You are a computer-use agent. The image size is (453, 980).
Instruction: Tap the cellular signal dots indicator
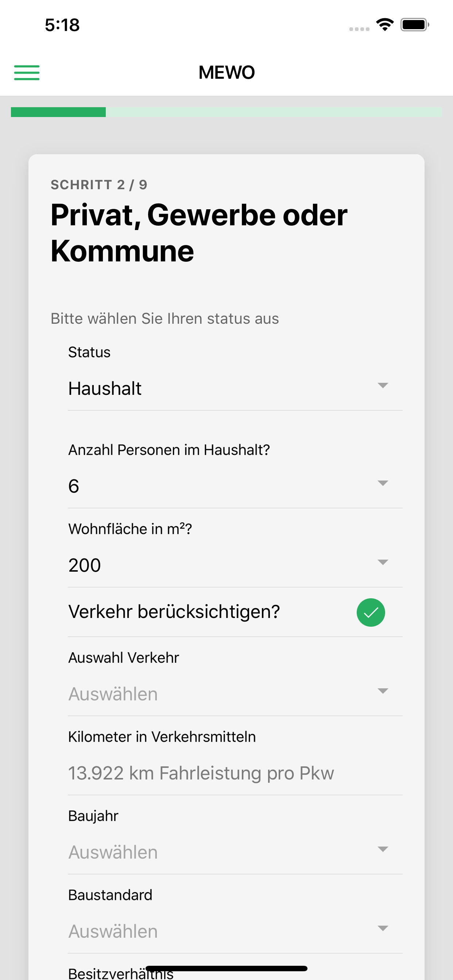click(359, 29)
